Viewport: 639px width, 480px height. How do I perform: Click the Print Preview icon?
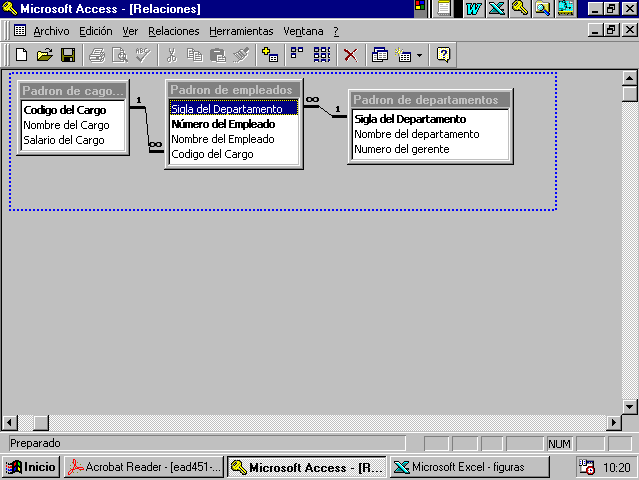120,55
